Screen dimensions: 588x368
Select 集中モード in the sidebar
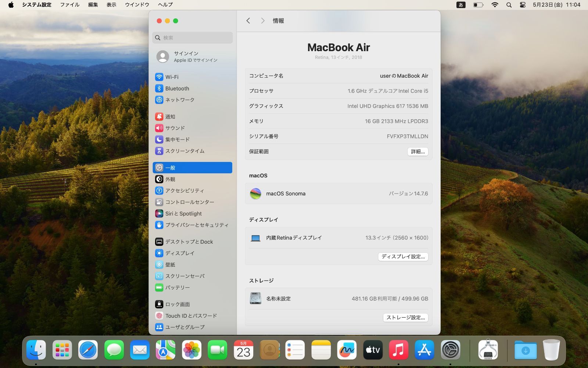click(192, 139)
